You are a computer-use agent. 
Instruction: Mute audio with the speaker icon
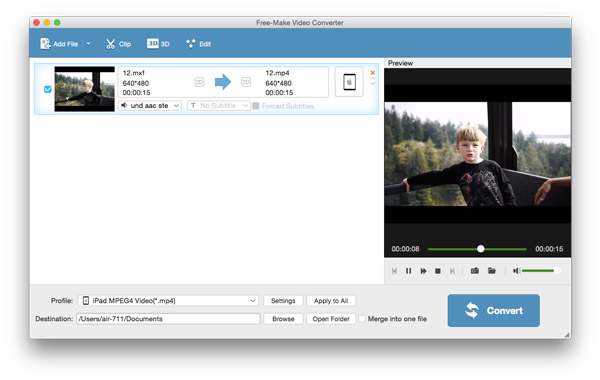(x=516, y=271)
